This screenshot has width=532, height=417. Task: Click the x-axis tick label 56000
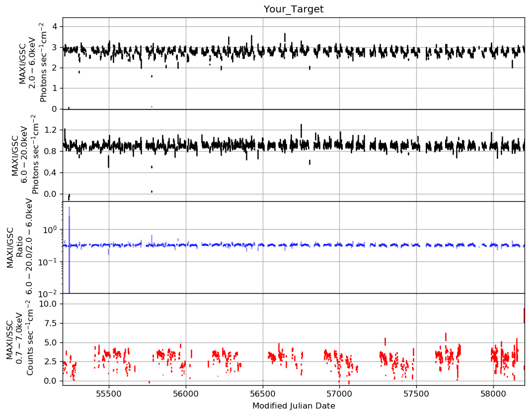tap(186, 394)
